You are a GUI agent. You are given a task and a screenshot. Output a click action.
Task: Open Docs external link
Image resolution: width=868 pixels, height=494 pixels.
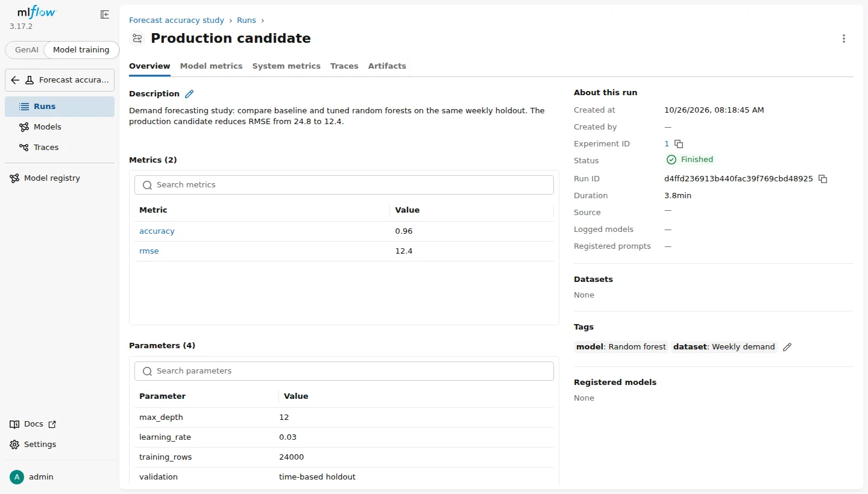60,424
